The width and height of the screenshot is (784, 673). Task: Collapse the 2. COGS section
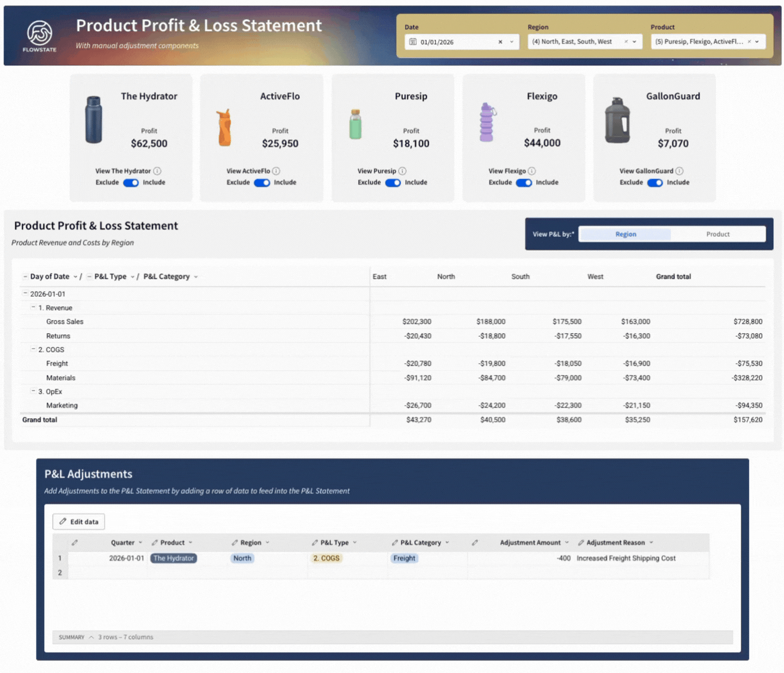coord(33,350)
